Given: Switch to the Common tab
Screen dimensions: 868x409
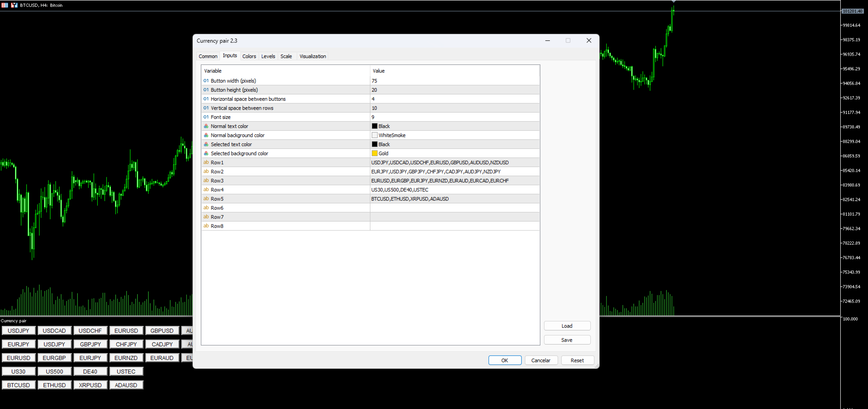Looking at the screenshot, I should pos(208,56).
